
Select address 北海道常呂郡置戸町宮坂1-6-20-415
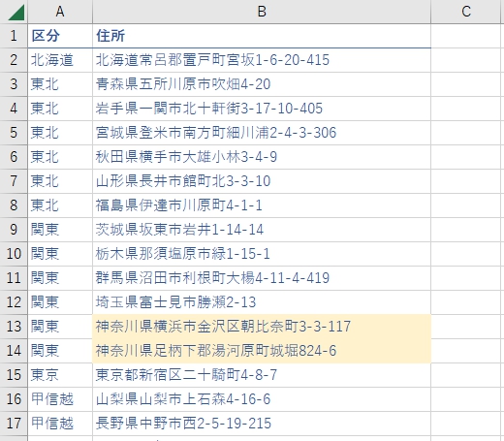pyautogui.click(x=262, y=60)
